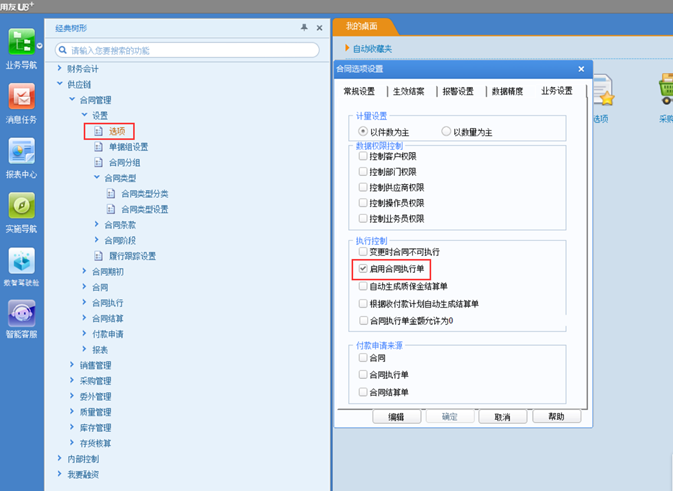Switch to the 我的桌面 tab

[362, 26]
